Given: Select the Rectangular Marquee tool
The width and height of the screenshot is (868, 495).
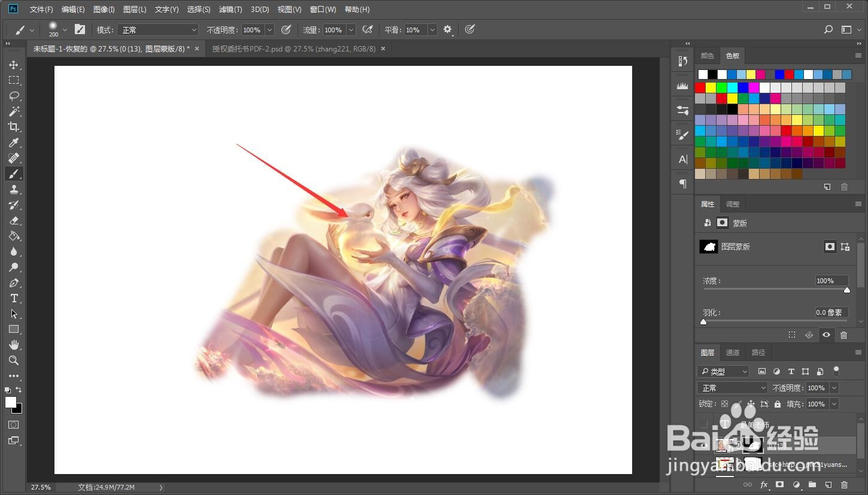Looking at the screenshot, I should coord(13,80).
